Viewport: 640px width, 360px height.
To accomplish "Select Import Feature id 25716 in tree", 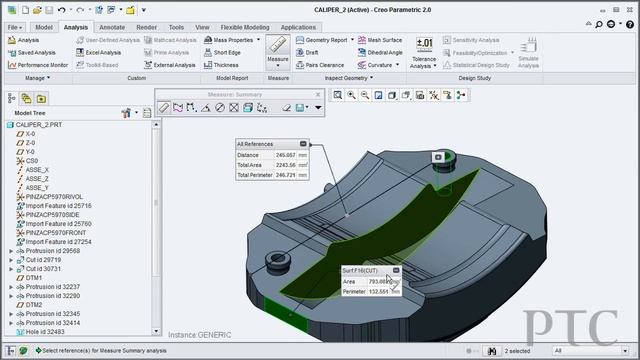I will coord(54,206).
